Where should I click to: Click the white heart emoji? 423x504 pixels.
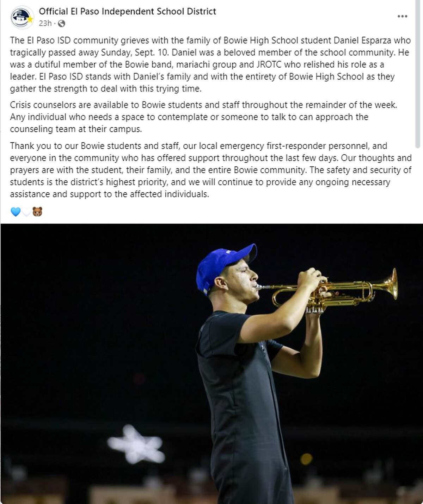click(x=26, y=212)
